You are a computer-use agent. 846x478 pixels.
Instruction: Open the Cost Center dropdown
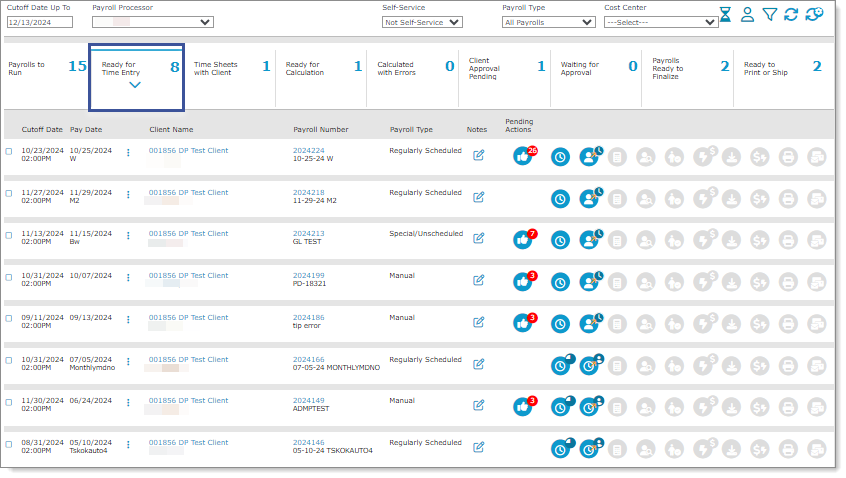(660, 22)
